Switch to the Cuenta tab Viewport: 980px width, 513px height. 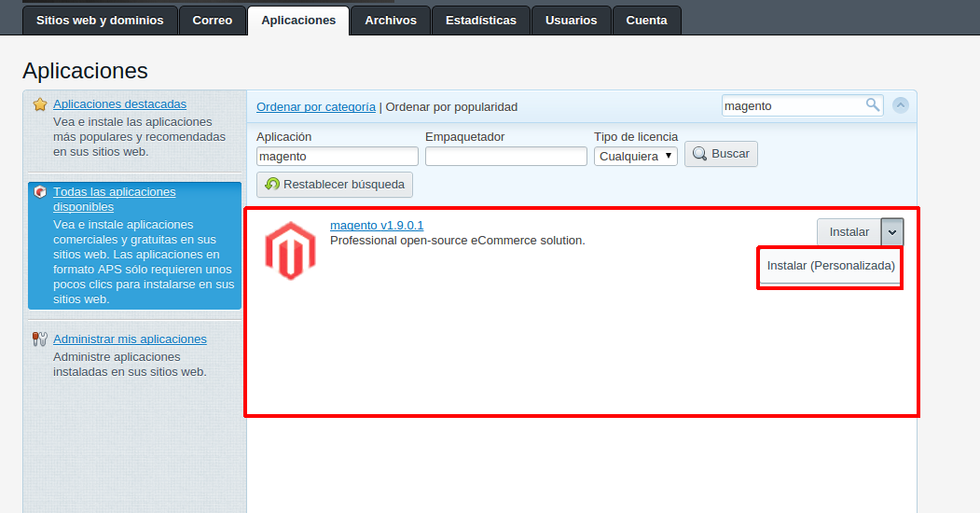647,21
